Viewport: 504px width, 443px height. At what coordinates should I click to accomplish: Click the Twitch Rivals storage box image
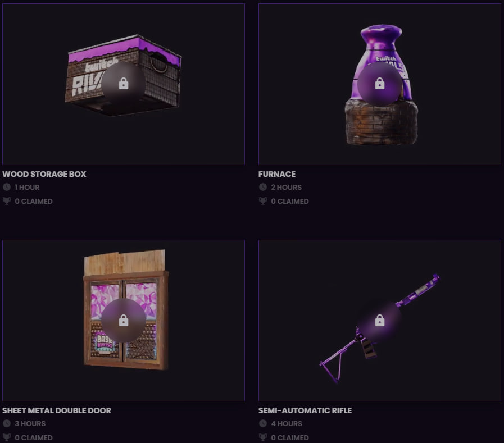[123, 75]
